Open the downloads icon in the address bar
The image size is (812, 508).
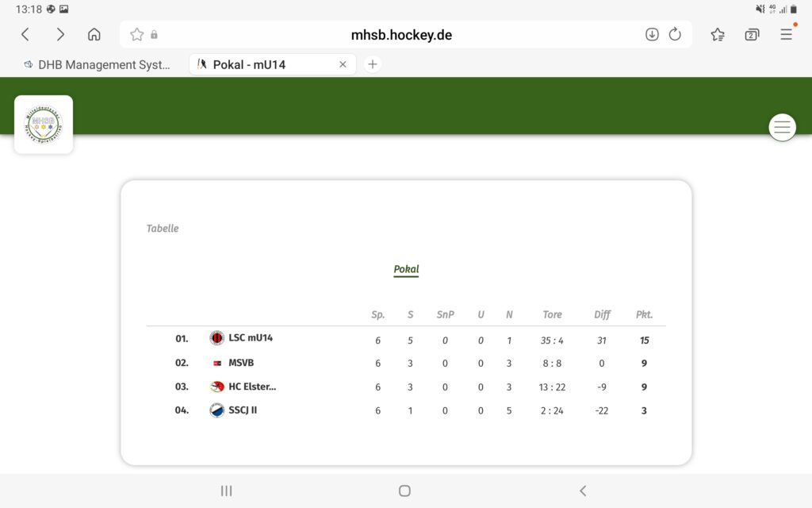click(652, 34)
